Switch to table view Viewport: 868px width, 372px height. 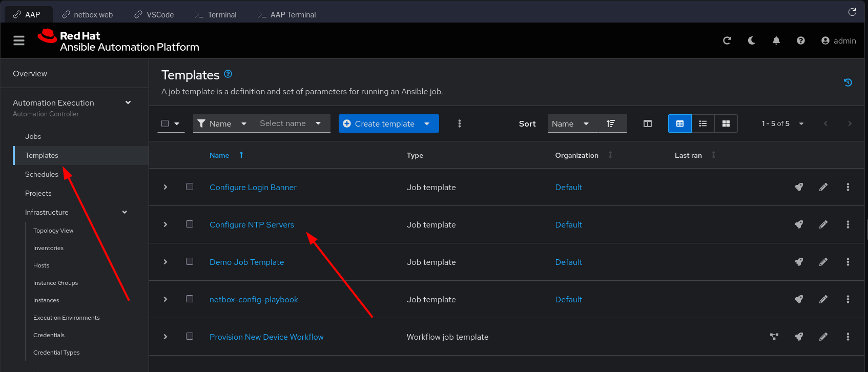point(680,123)
